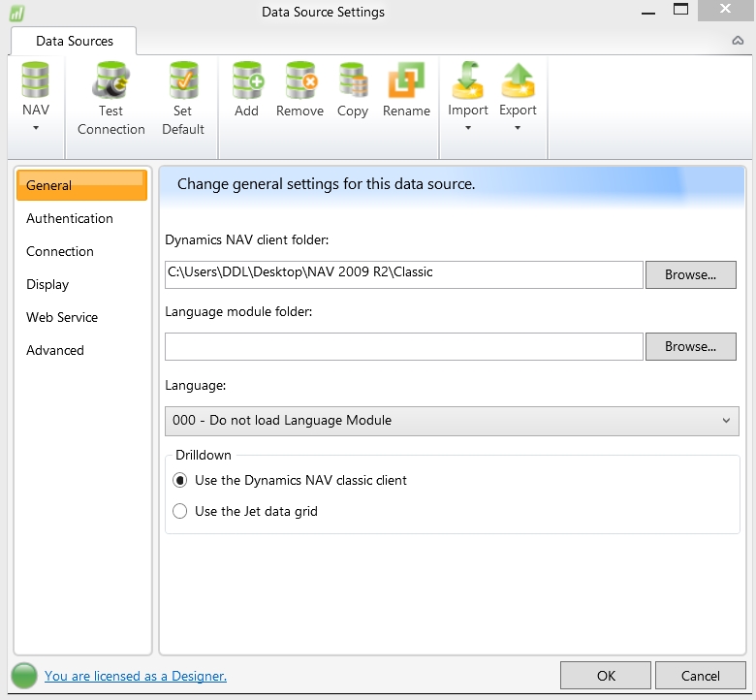Screen dimensions: 756x700
Task: Click the Language module folder field
Action: (404, 346)
